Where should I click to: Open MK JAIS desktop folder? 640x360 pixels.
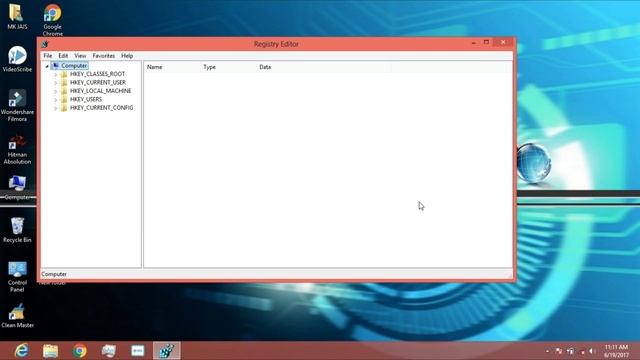click(17, 16)
